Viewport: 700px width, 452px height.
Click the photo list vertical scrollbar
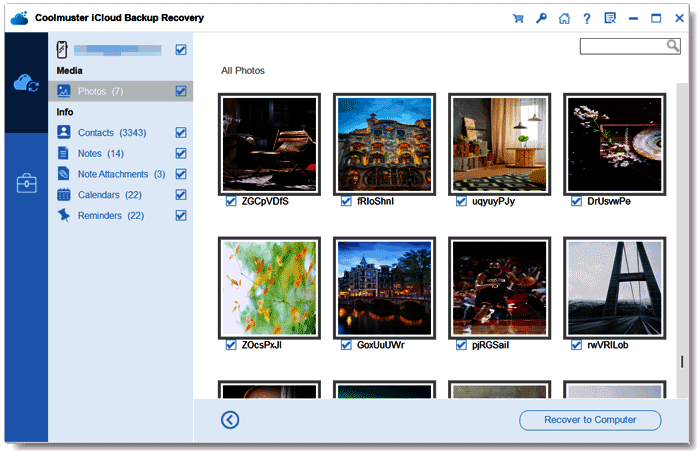coord(682,240)
